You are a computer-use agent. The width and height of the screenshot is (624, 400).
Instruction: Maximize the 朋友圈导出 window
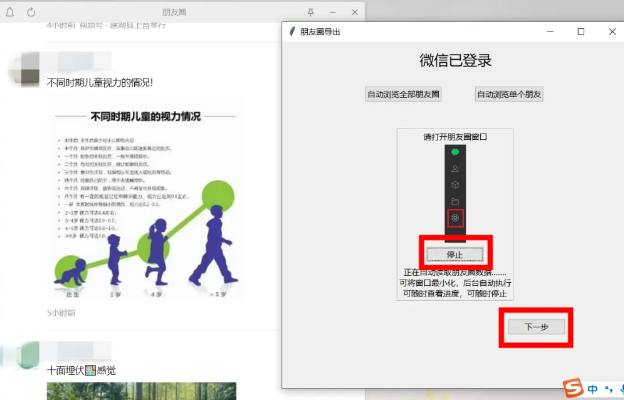pyautogui.click(x=581, y=32)
